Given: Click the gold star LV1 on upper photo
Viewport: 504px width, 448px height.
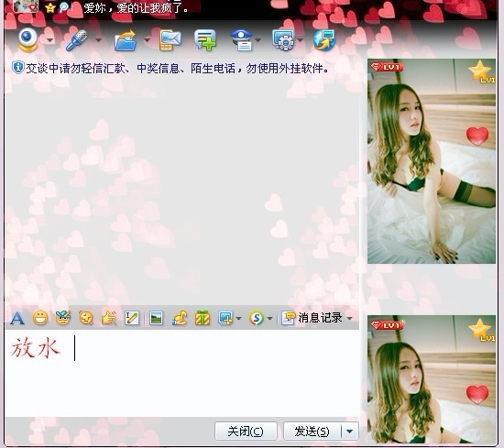Looking at the screenshot, I should (481, 71).
